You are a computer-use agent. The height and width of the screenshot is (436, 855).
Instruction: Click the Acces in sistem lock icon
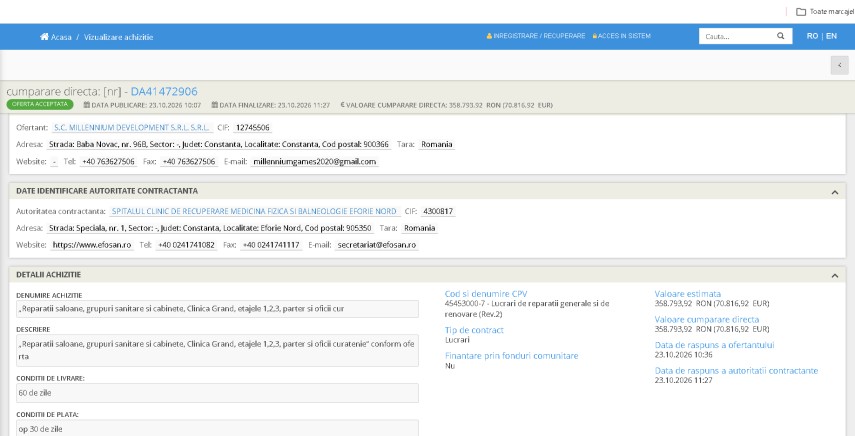coord(595,36)
